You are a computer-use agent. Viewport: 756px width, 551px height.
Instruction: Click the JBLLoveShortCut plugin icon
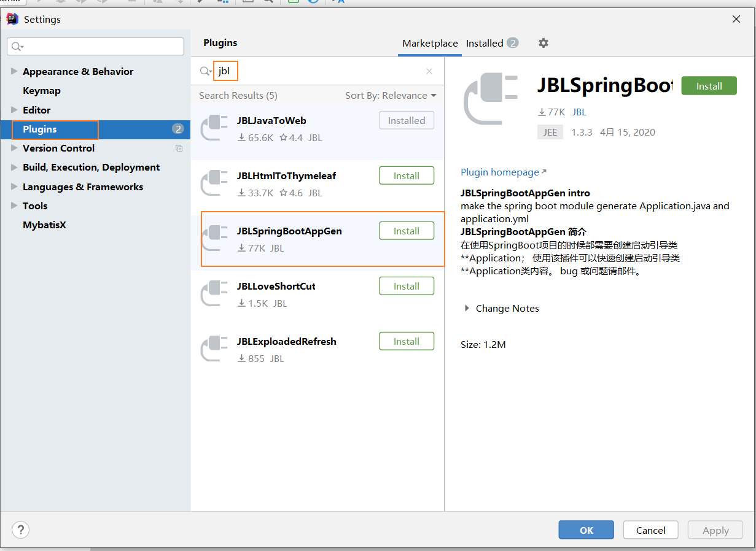click(214, 293)
